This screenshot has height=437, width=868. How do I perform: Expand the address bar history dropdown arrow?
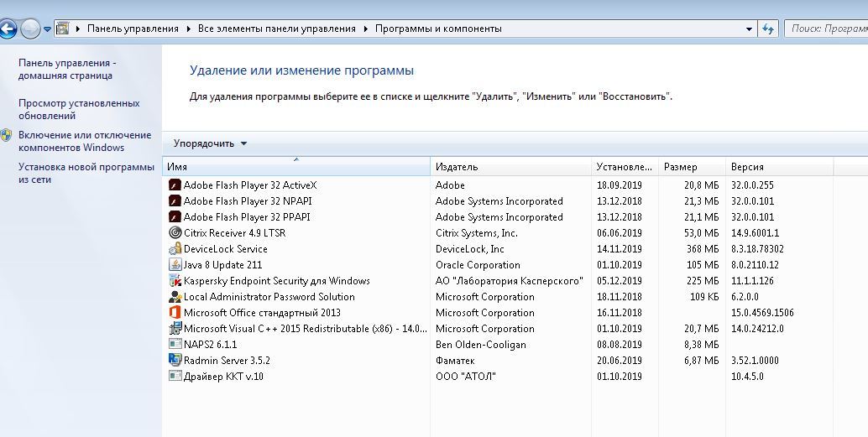pos(750,29)
